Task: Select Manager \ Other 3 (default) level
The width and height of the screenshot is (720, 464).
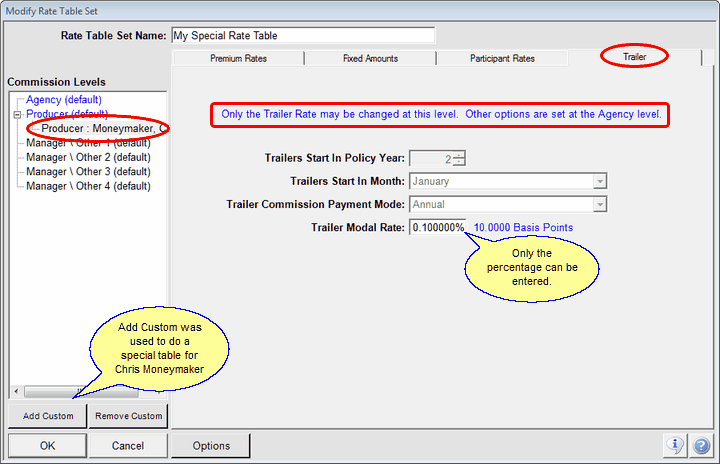Action: (x=88, y=171)
